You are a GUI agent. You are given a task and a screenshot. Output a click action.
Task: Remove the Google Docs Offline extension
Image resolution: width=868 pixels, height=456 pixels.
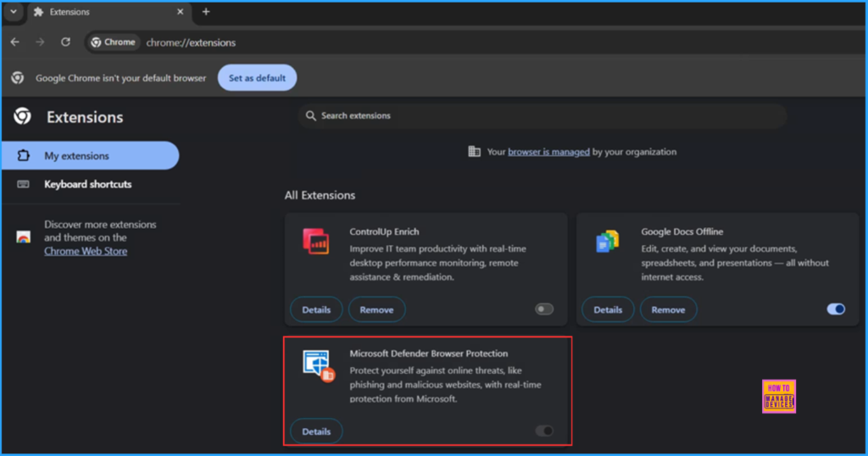point(668,310)
